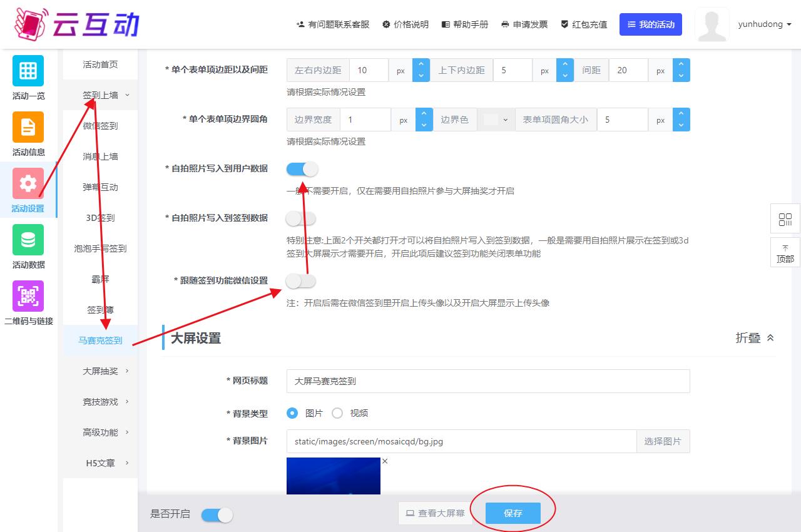Open the 活动一览 grid icon
Viewport: 801px width, 532px height.
(28, 71)
